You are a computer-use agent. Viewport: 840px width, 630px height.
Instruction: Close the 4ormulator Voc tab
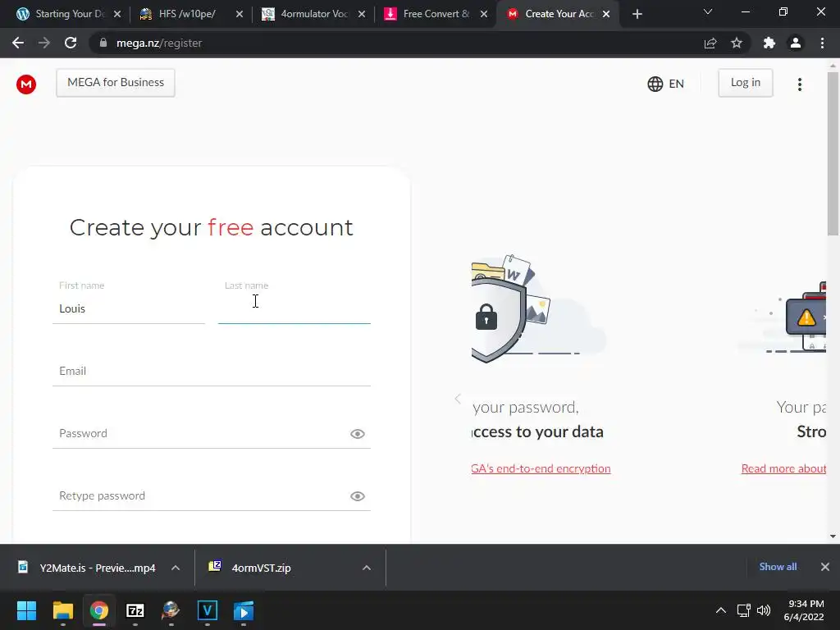click(x=362, y=14)
